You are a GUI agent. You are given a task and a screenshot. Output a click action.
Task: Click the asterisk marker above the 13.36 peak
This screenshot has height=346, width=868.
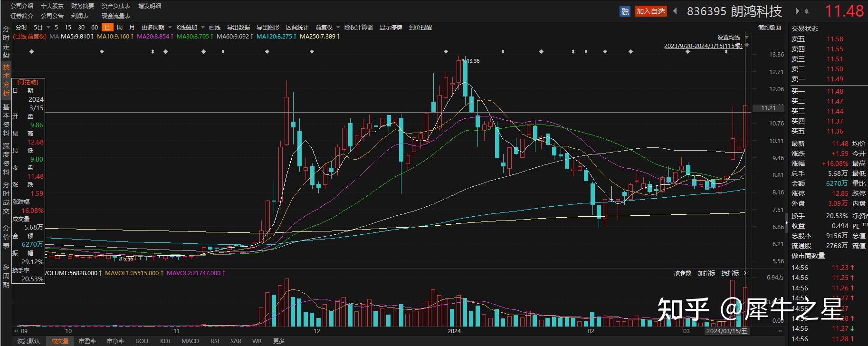446,52
